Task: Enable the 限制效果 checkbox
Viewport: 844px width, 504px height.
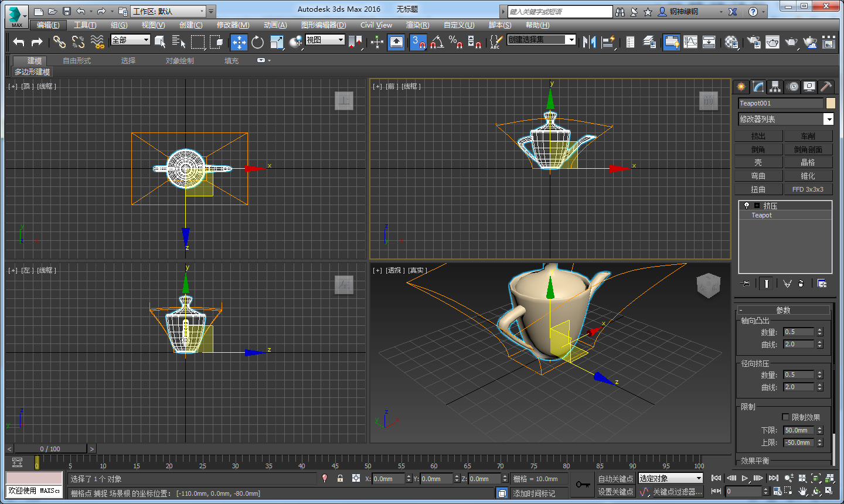Action: (x=785, y=417)
